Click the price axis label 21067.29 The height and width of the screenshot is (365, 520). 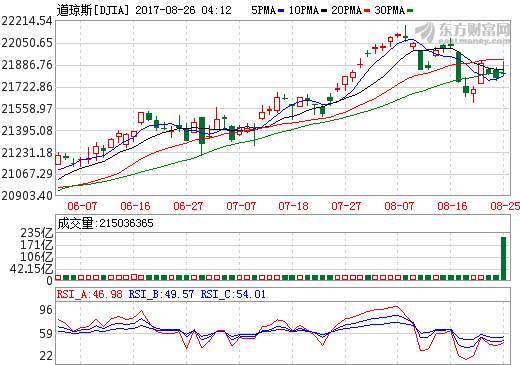27,173
